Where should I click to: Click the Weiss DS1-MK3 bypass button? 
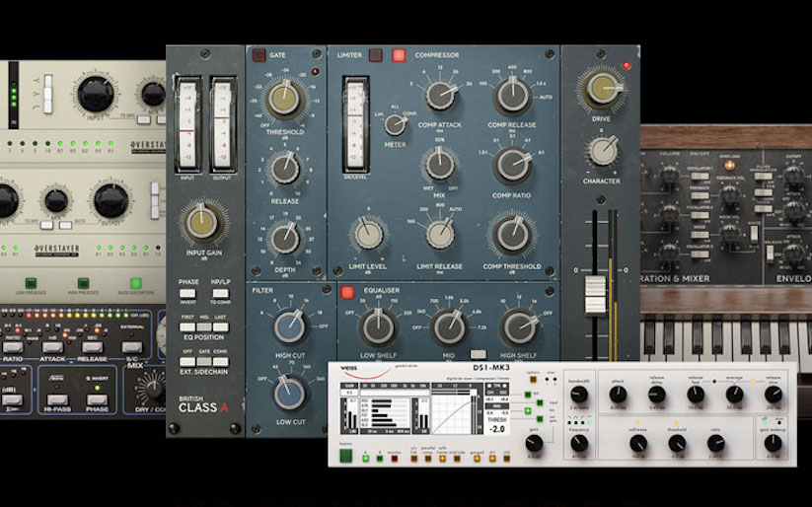[345, 456]
